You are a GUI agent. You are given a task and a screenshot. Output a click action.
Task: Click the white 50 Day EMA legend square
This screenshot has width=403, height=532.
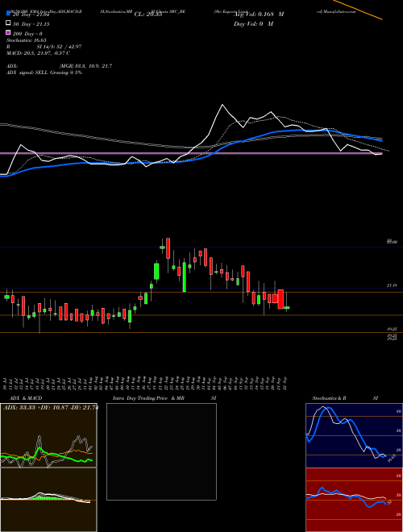coord(8,23)
